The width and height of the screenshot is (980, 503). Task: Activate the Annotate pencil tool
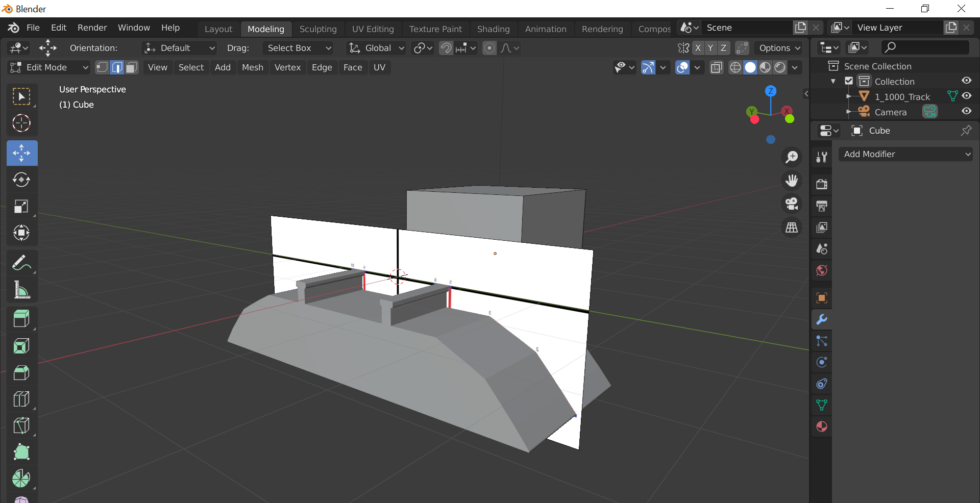click(x=21, y=263)
